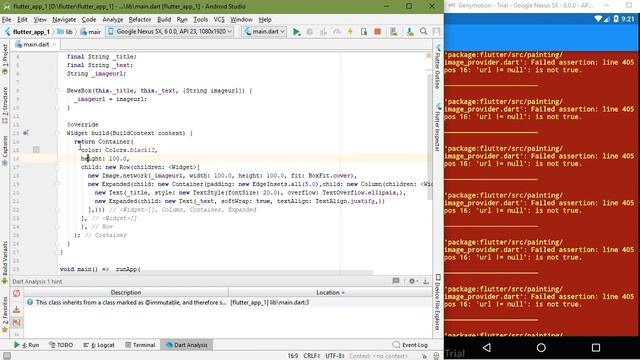Close the main.dart editor tab
Viewport: 640px width, 360px height.
[54, 44]
